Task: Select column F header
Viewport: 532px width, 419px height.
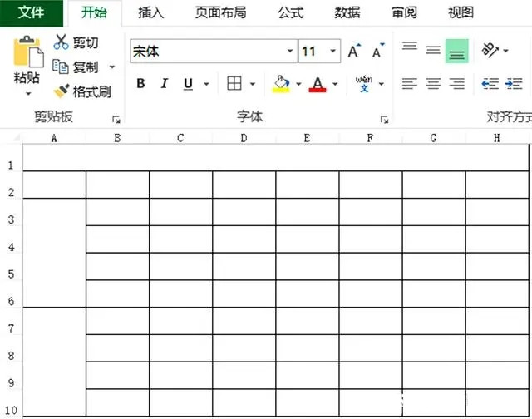Action: 370,138
